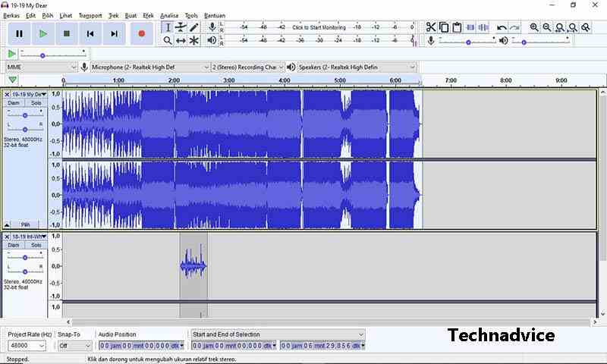Click the Zoom toggle icon
The height and width of the screenshot is (364, 607).
(x=586, y=27)
